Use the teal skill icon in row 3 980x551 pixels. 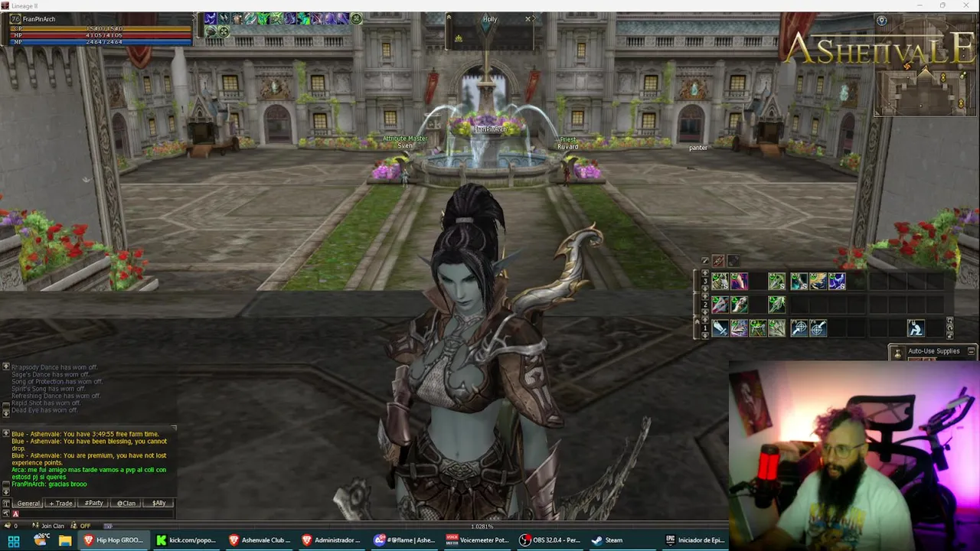point(799,282)
